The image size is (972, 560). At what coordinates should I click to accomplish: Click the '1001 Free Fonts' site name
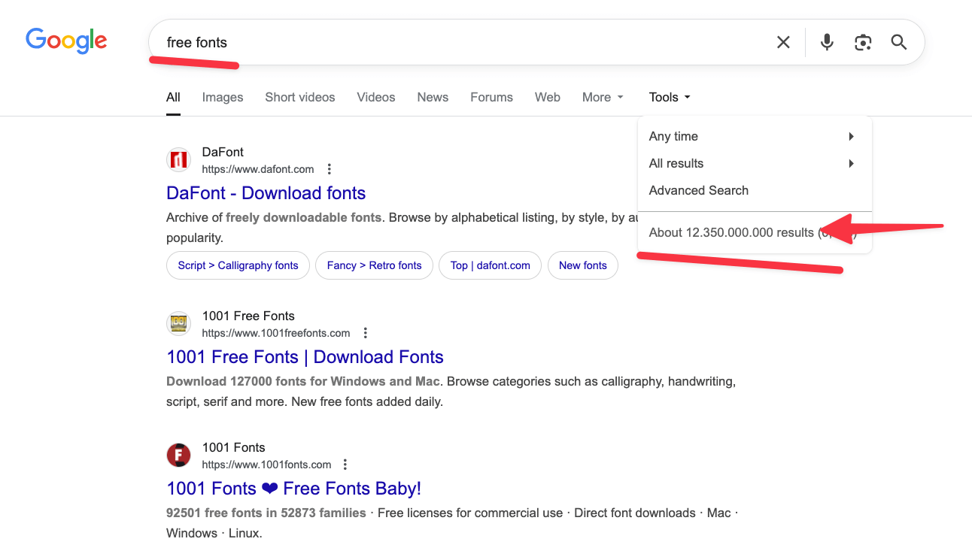tap(248, 316)
